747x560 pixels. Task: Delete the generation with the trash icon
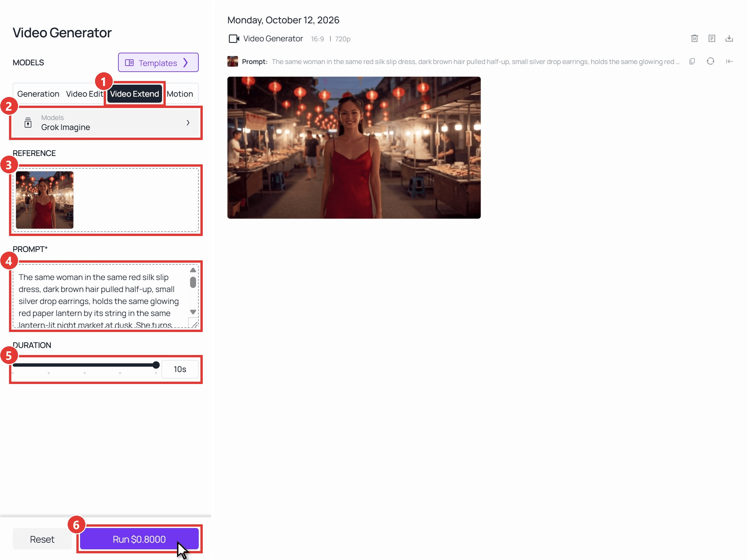(x=694, y=38)
